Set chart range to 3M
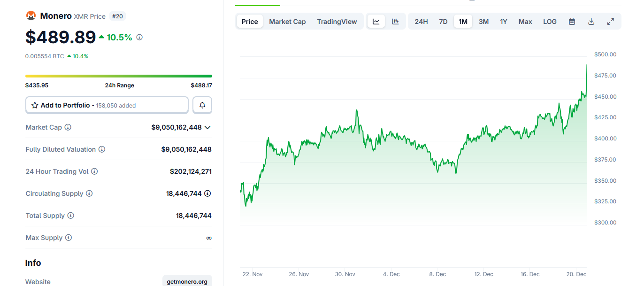The image size is (644, 286). pos(483,22)
